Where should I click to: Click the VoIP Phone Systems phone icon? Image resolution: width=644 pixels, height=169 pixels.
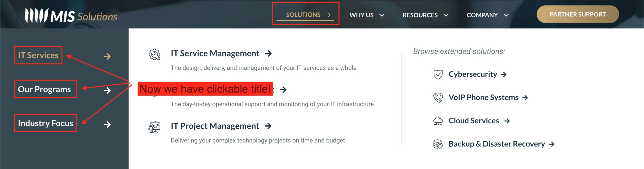[438, 98]
